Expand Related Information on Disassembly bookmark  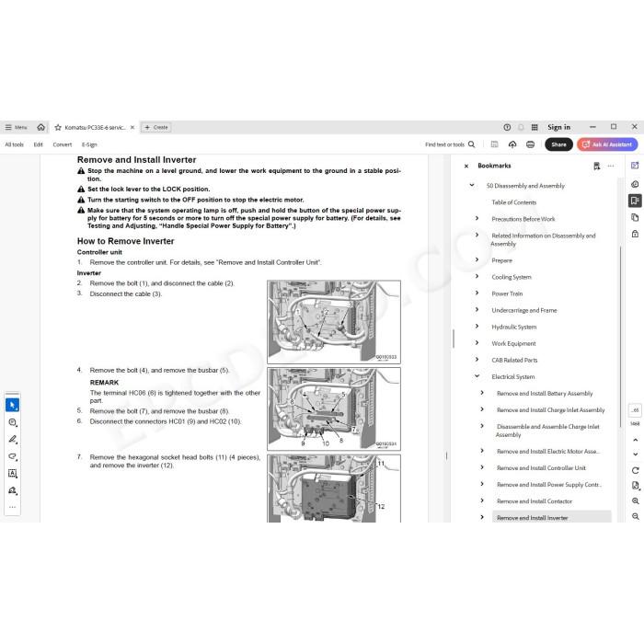point(477,235)
